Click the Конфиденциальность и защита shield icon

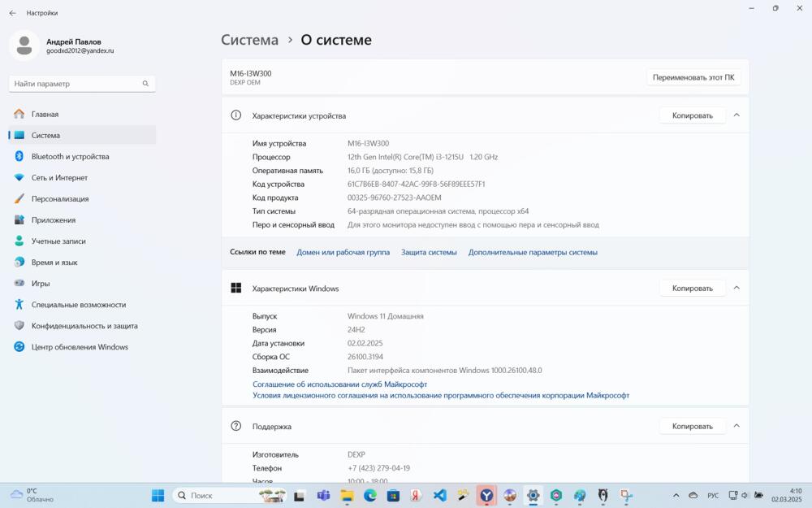click(x=19, y=326)
